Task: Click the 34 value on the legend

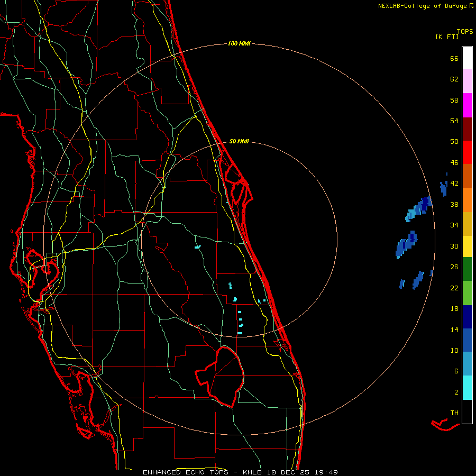Action: point(454,225)
